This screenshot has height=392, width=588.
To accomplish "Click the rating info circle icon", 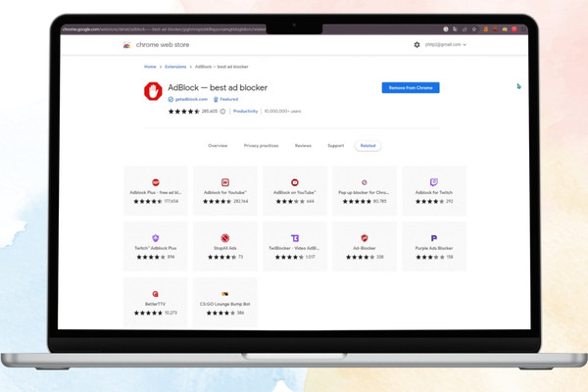I will coord(222,112).
